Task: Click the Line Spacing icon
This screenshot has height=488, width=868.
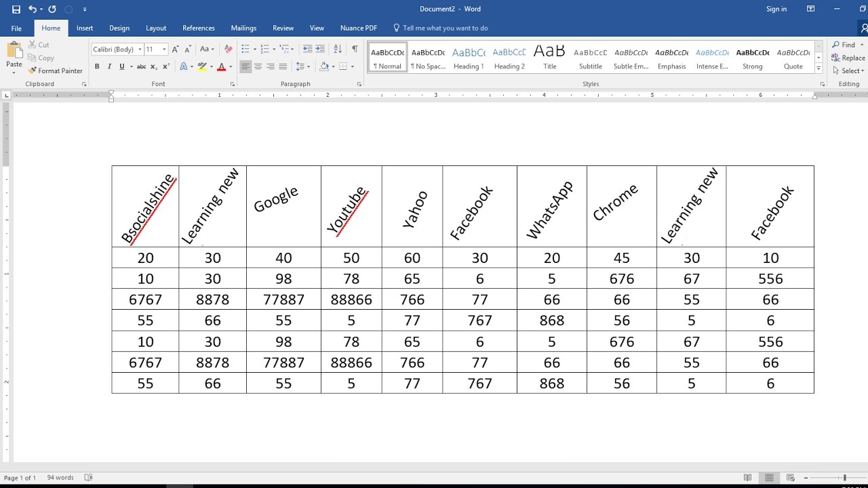Action: pyautogui.click(x=301, y=66)
